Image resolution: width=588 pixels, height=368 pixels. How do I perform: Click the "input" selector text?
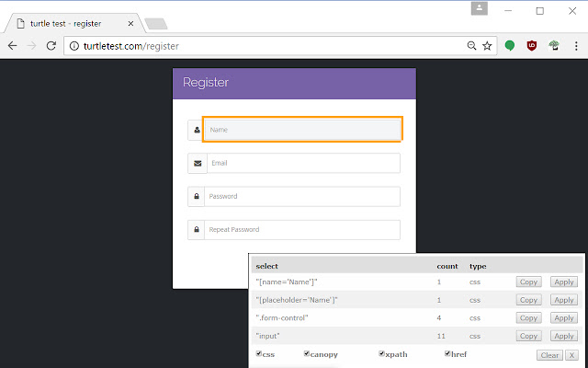pos(267,336)
